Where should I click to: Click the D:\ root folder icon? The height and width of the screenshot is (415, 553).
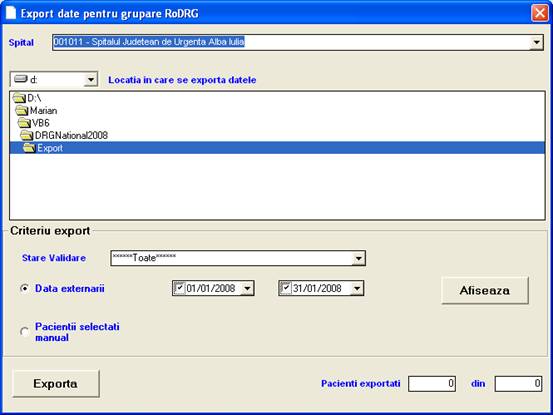pyautogui.click(x=19, y=98)
